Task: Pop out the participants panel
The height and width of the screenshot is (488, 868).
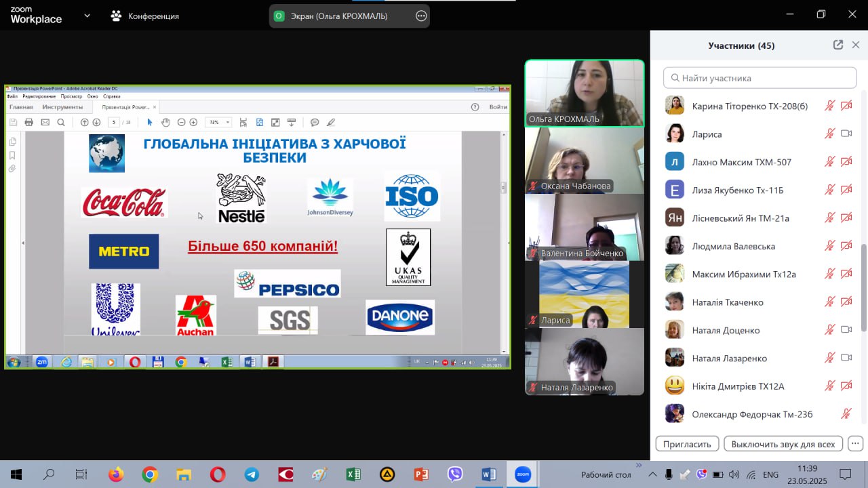Action: click(x=838, y=45)
